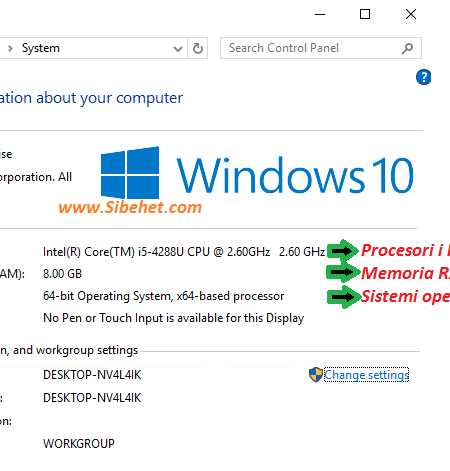The image size is (450, 471).
Task: Click the green arrow next to Sistemi
Action: (x=344, y=297)
